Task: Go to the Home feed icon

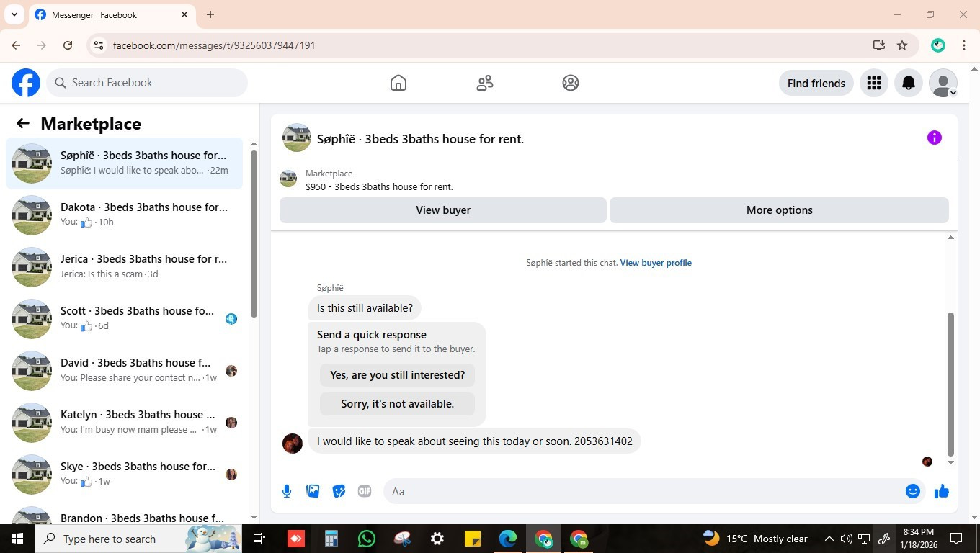Action: coord(398,83)
